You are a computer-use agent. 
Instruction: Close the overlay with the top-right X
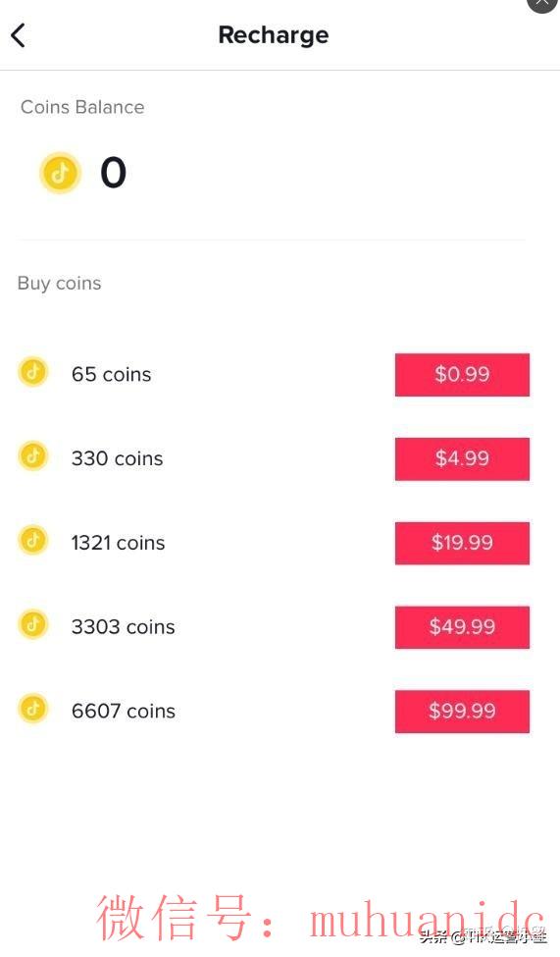542,3
